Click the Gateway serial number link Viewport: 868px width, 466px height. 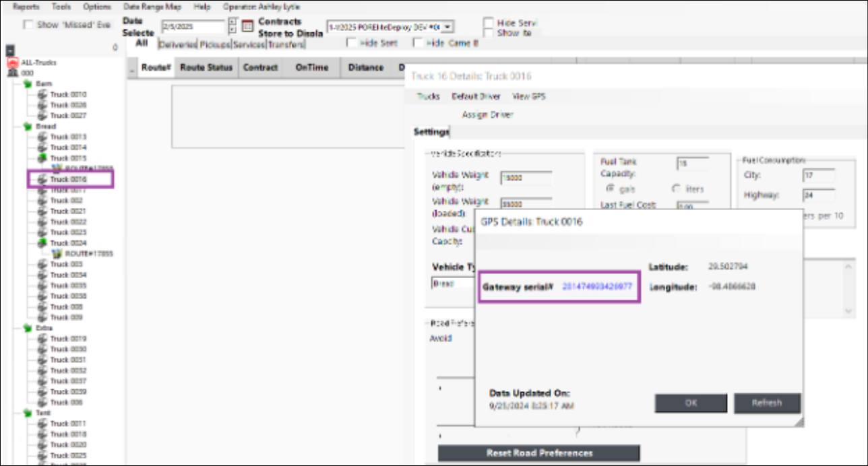click(x=596, y=286)
